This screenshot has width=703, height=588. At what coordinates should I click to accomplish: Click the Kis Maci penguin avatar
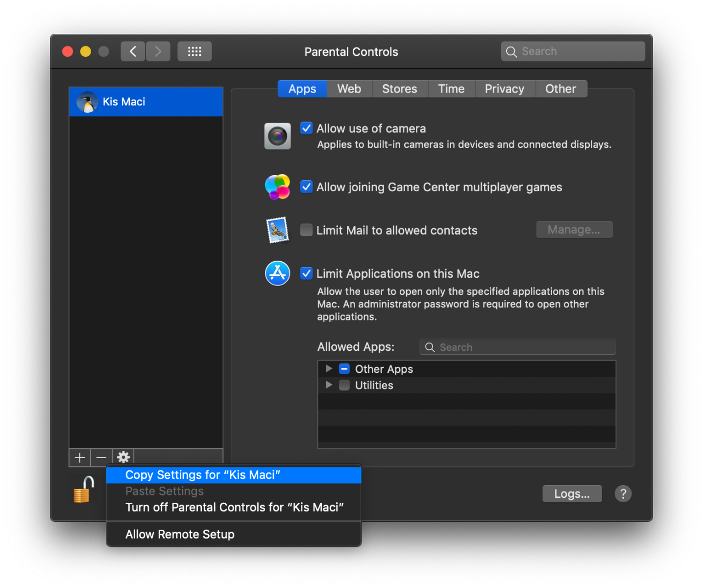click(x=87, y=102)
